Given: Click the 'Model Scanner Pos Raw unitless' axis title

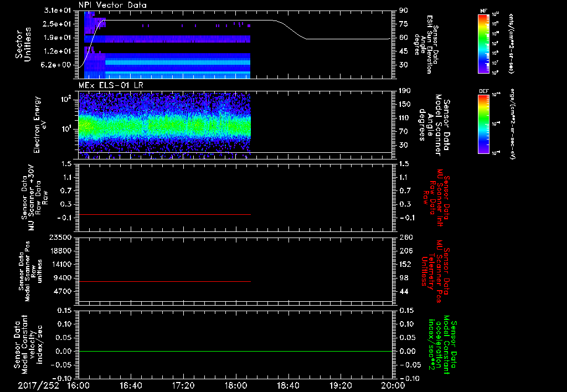Looking at the screenshot, I should (x=30, y=271).
